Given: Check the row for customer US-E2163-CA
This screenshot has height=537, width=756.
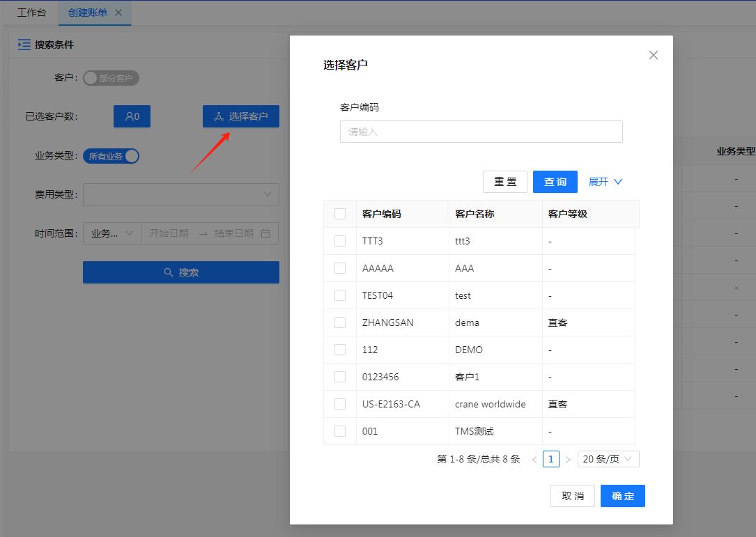Looking at the screenshot, I should coord(340,404).
